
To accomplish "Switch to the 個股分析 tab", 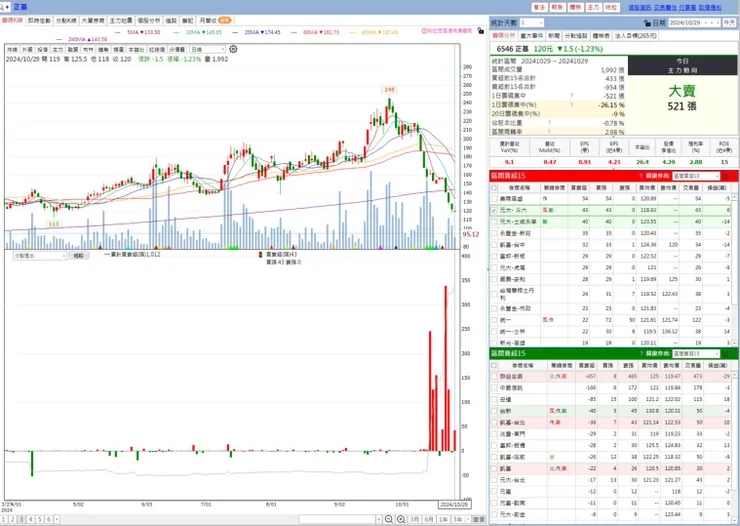I will tap(148, 21).
